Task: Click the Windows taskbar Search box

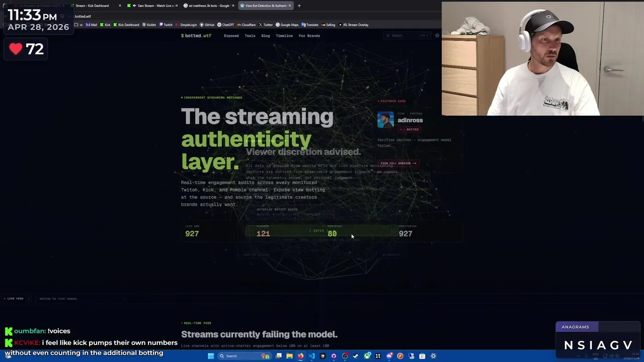Action: [x=245, y=356]
